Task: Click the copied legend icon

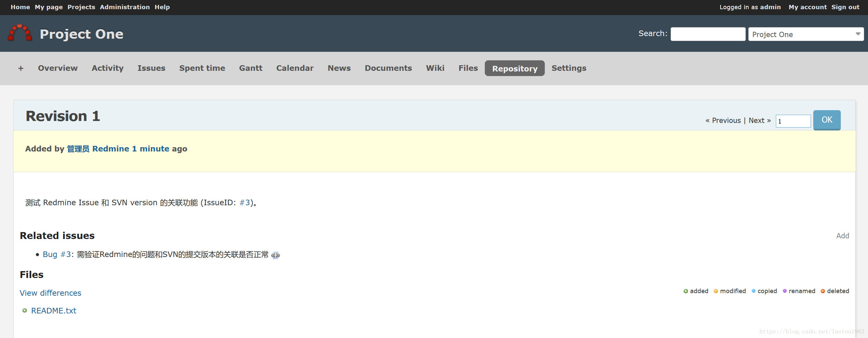Action: click(753, 291)
